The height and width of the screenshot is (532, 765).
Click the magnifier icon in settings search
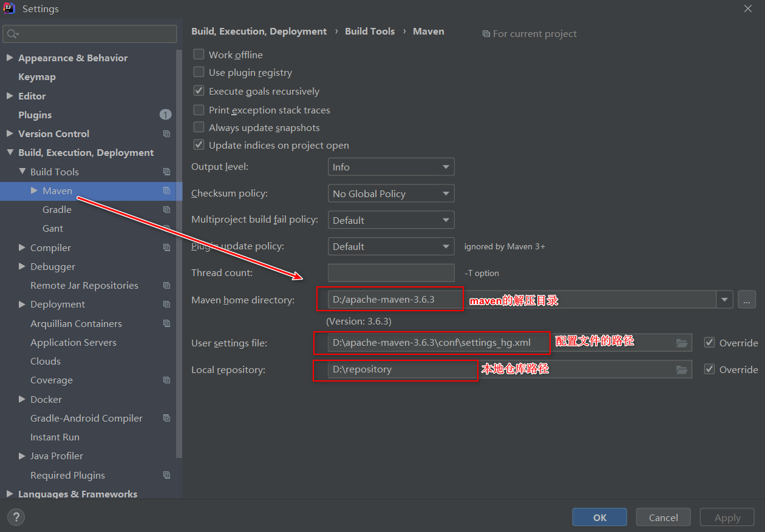pos(13,34)
